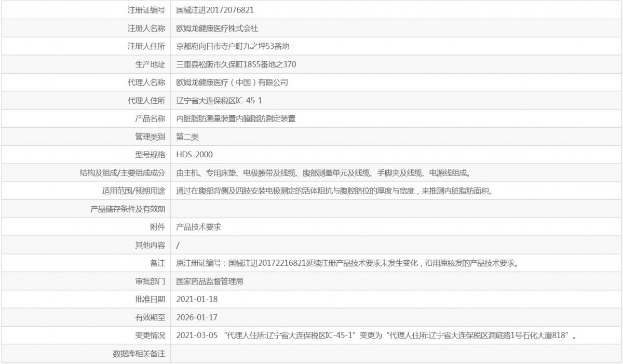
Task: Click the 产品名称 label
Action: (150, 119)
